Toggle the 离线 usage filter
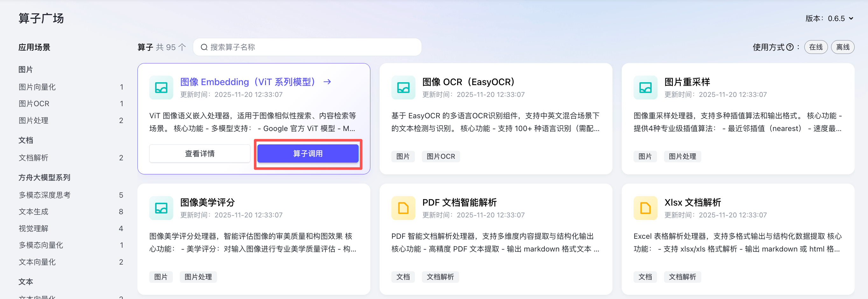868x299 pixels. pyautogui.click(x=843, y=47)
